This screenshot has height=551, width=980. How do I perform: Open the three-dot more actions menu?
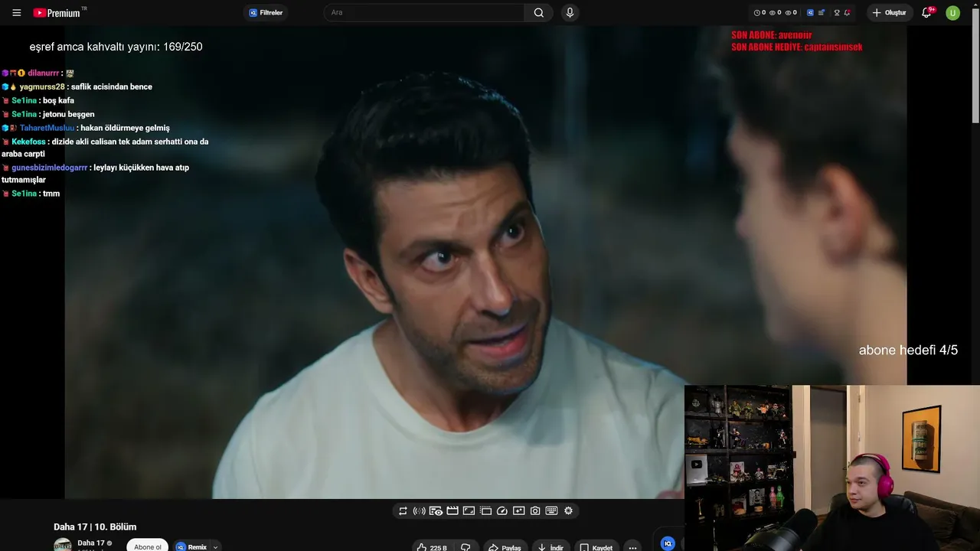pos(632,546)
